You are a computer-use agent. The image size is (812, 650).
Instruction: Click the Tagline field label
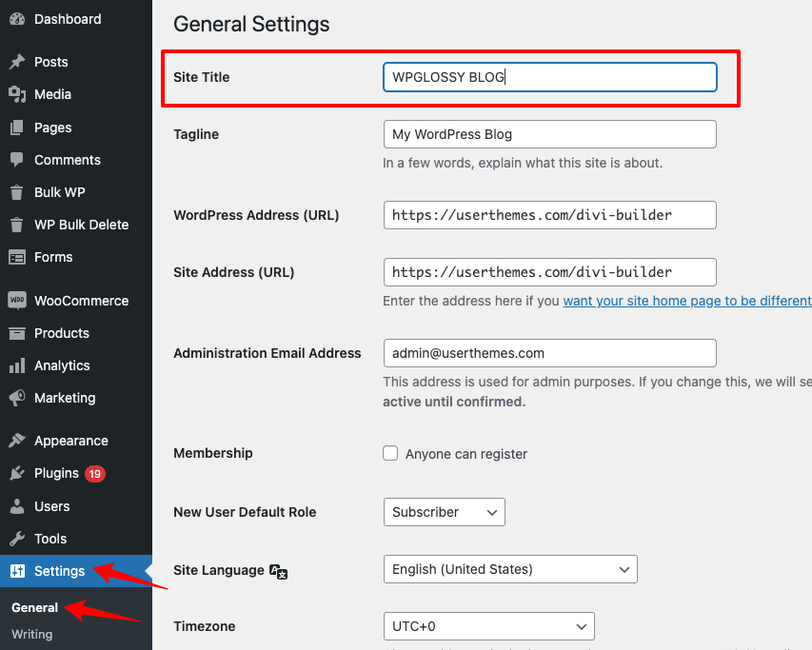coord(196,134)
